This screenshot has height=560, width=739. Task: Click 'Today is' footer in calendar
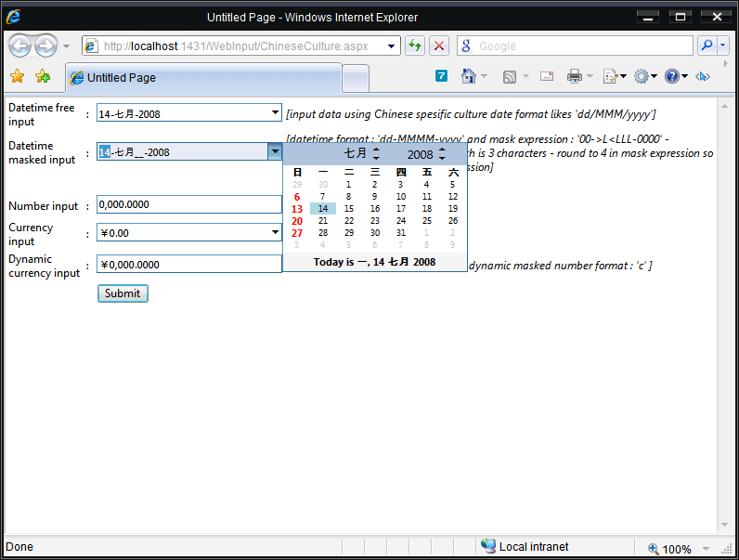[374, 263]
